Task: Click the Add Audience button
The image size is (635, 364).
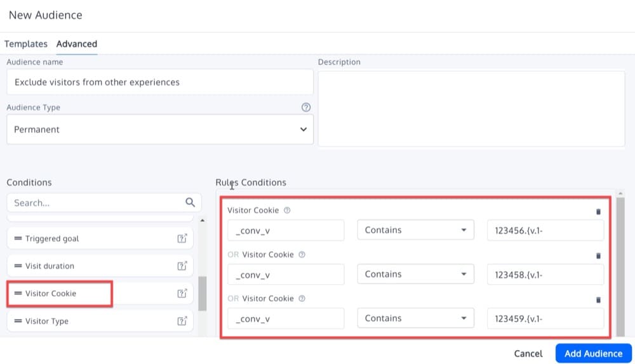Action: [x=593, y=353]
